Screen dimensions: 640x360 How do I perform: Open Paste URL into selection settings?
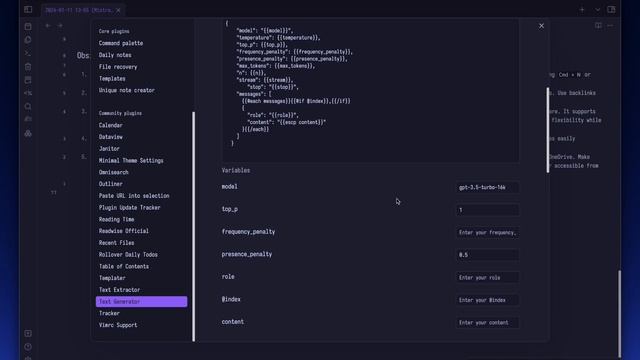coord(134,196)
